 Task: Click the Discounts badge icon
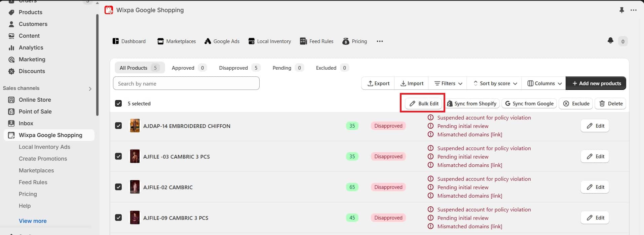tap(11, 71)
